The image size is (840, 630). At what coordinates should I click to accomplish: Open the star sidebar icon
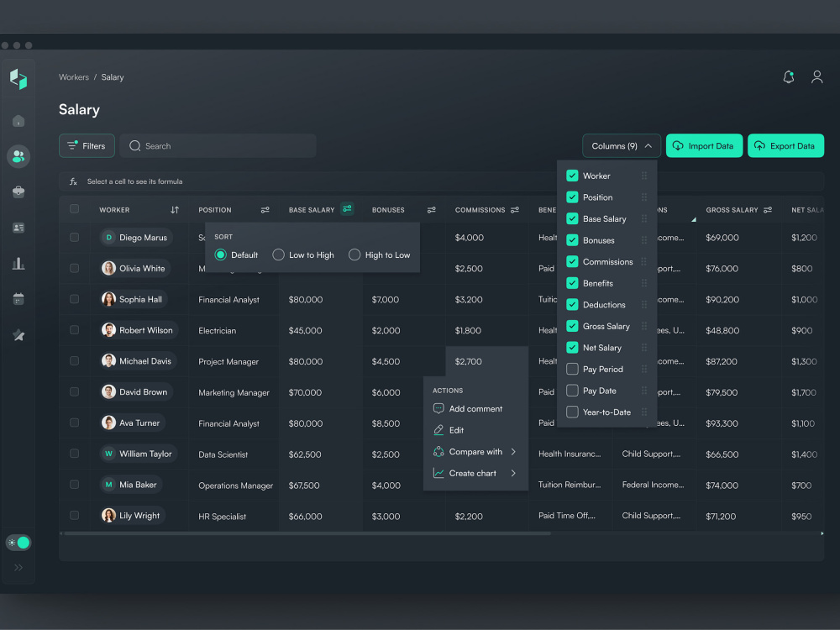tap(18, 335)
